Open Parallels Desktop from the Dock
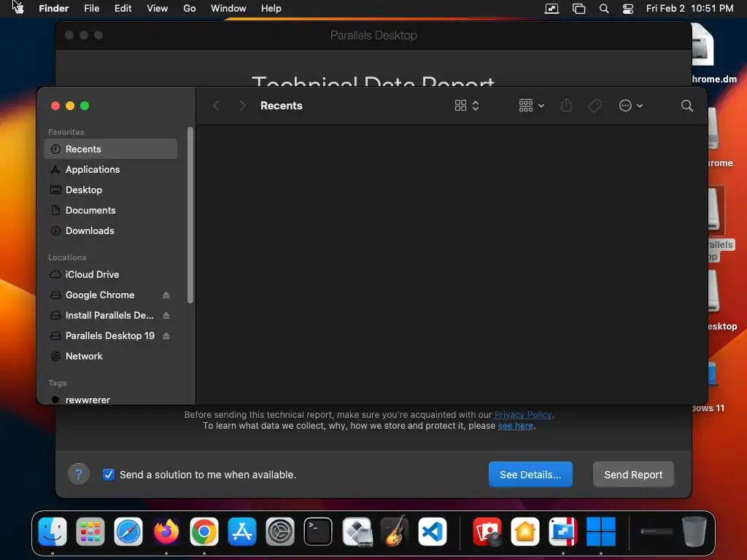This screenshot has height=560, width=747. point(562,532)
